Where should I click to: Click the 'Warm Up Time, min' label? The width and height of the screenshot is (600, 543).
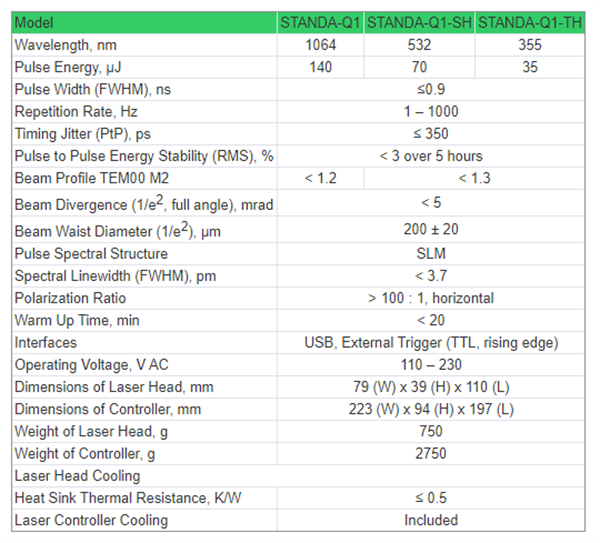77,321
